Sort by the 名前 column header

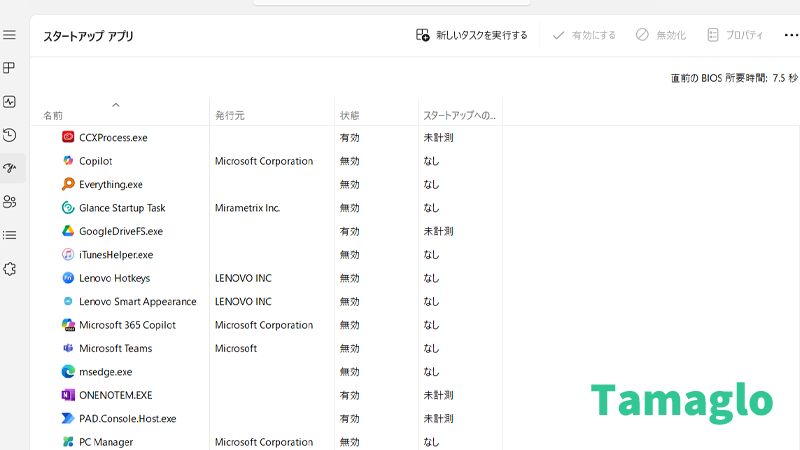pyautogui.click(x=53, y=116)
